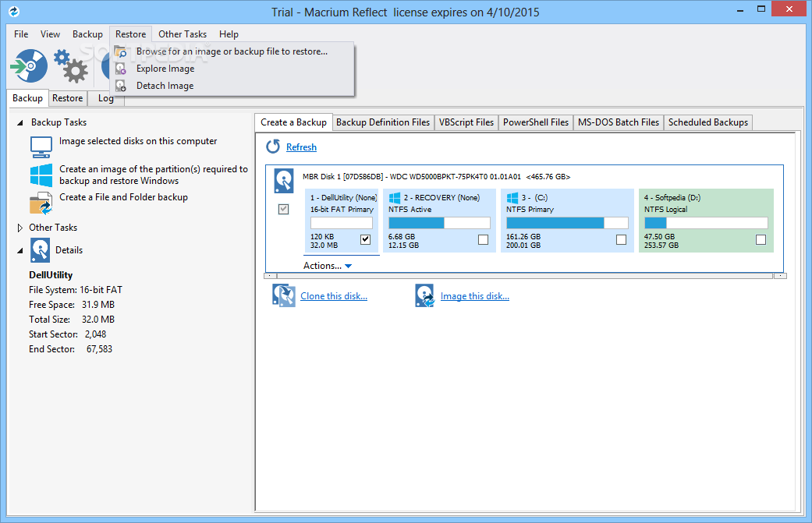Click the Browse for image folder icon
Viewport: 812px width, 523px height.
point(120,51)
